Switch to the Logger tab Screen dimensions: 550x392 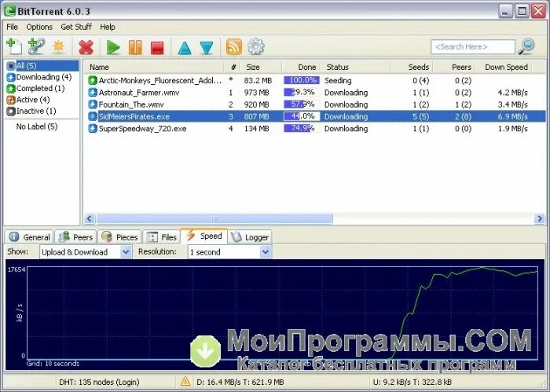[249, 237]
